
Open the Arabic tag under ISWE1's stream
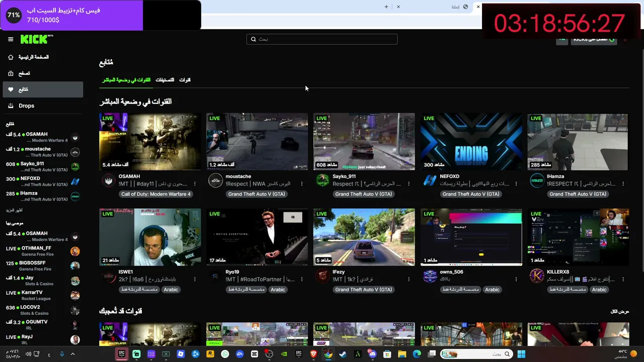[x=171, y=290]
